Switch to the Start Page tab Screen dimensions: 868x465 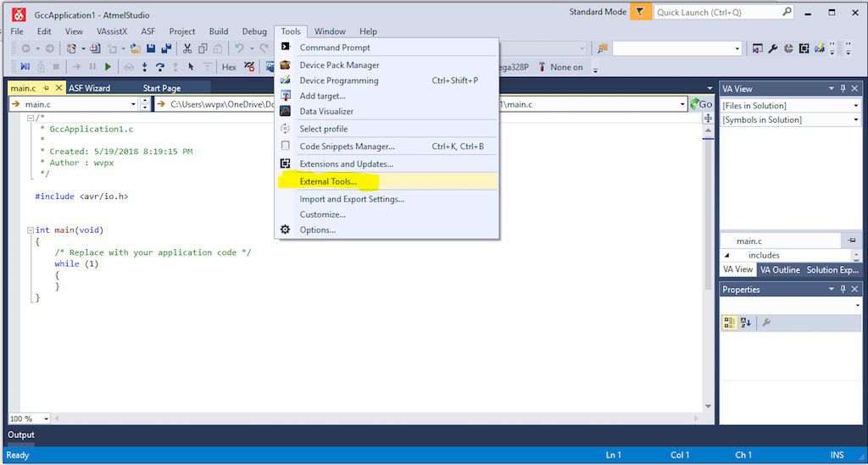tap(162, 88)
